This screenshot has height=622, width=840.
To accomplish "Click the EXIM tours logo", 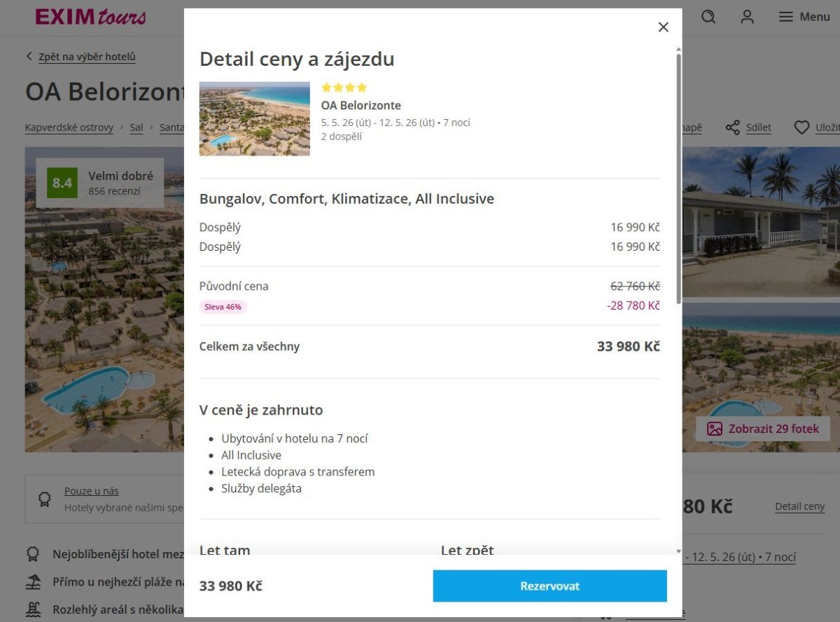I will tap(91, 17).
